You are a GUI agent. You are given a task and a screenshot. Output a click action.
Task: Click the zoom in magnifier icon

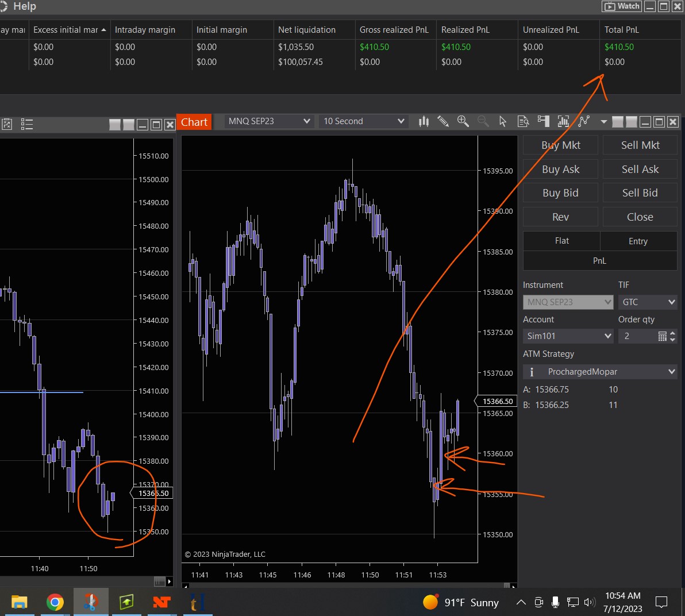coord(463,121)
